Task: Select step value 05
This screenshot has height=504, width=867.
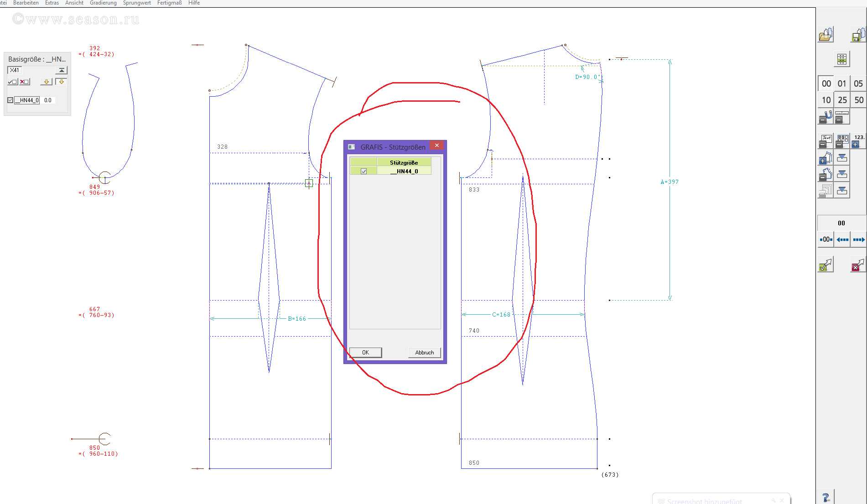Action: click(858, 83)
